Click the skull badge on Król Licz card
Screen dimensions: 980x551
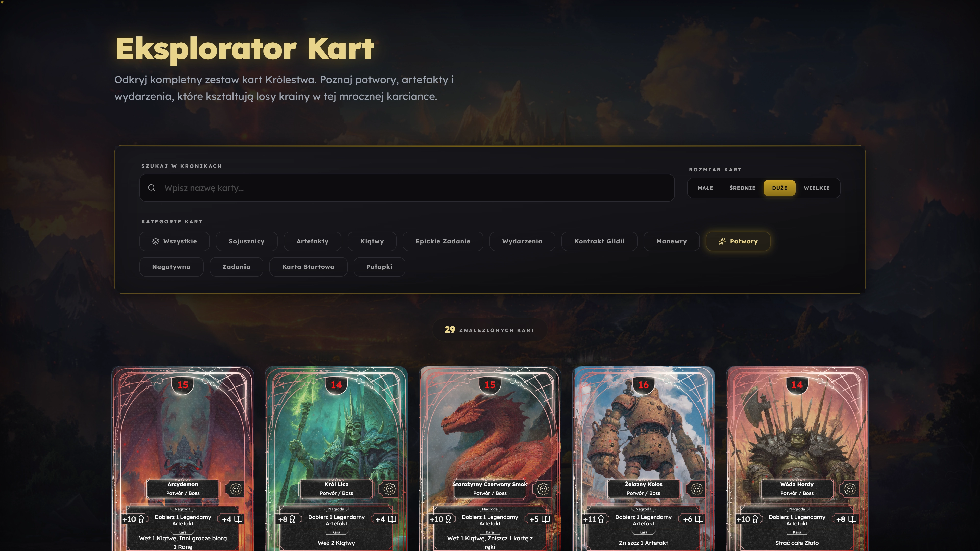(x=389, y=489)
